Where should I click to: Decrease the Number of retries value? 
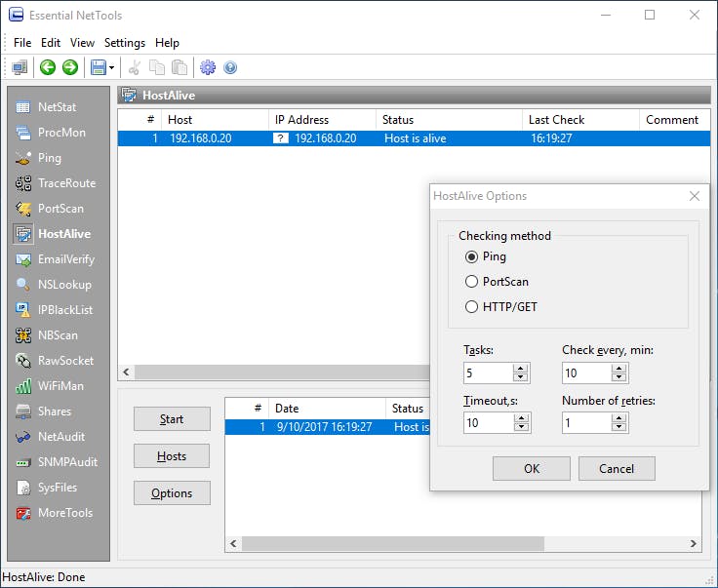pos(619,427)
